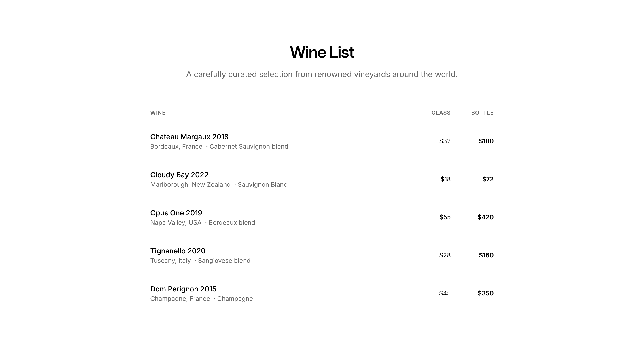Click the $32 glass price

(x=445, y=141)
